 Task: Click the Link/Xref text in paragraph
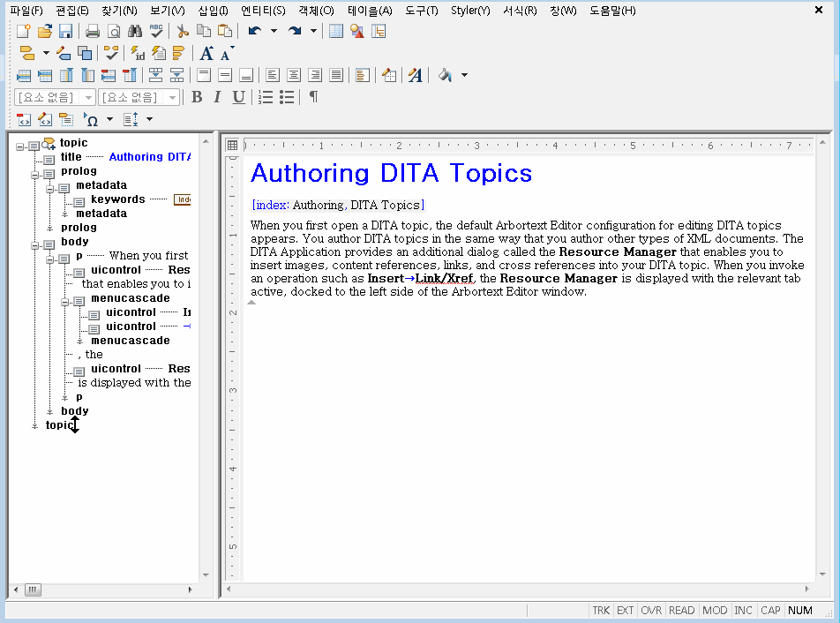pyautogui.click(x=444, y=279)
